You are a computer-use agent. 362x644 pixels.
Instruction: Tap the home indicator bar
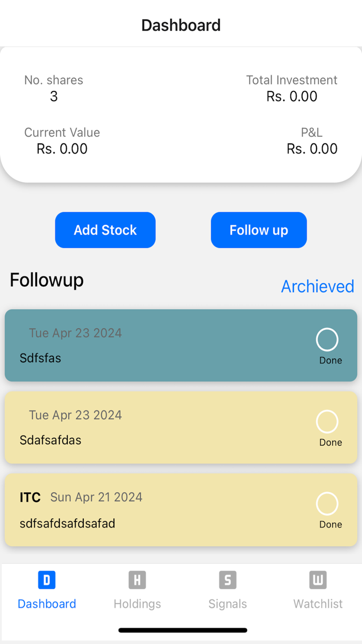pyautogui.click(x=181, y=630)
